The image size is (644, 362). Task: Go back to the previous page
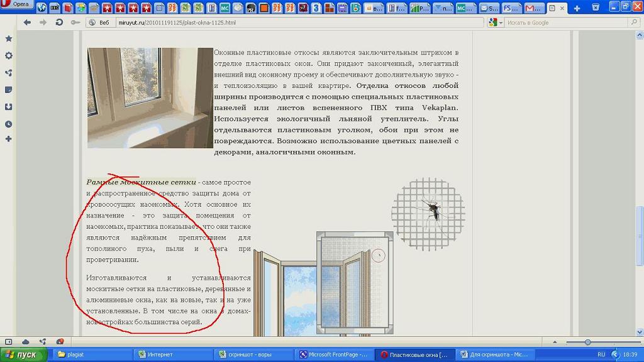27,23
